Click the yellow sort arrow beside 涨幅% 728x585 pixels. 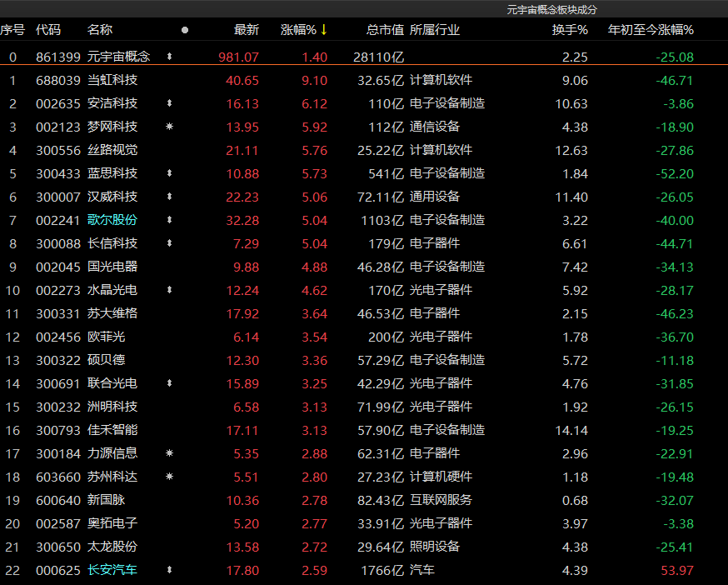324,30
